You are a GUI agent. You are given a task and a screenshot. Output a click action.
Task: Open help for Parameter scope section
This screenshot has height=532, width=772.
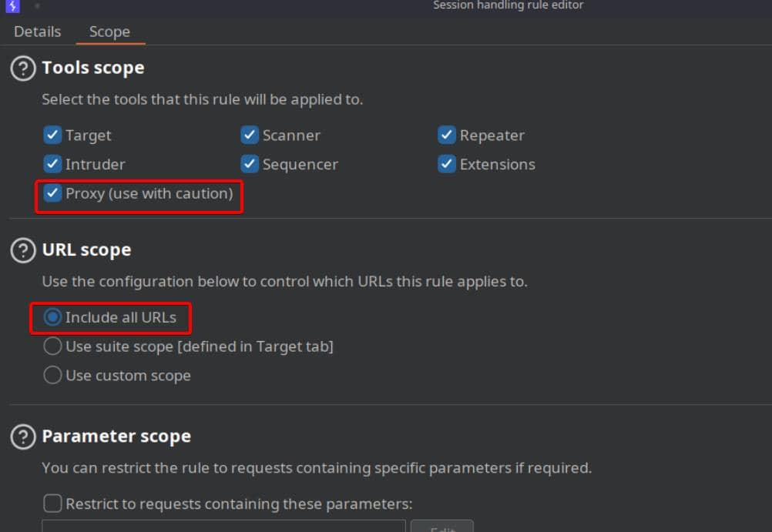click(x=23, y=437)
